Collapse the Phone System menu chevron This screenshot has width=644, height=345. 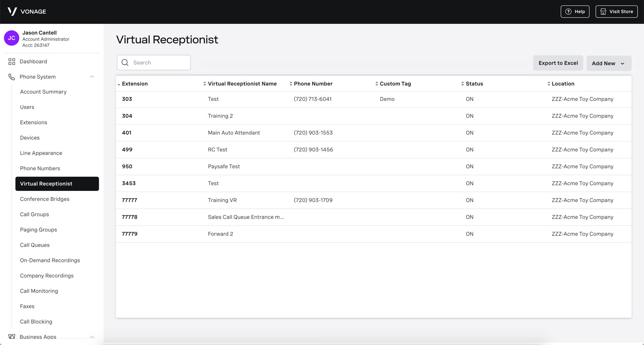click(x=92, y=77)
